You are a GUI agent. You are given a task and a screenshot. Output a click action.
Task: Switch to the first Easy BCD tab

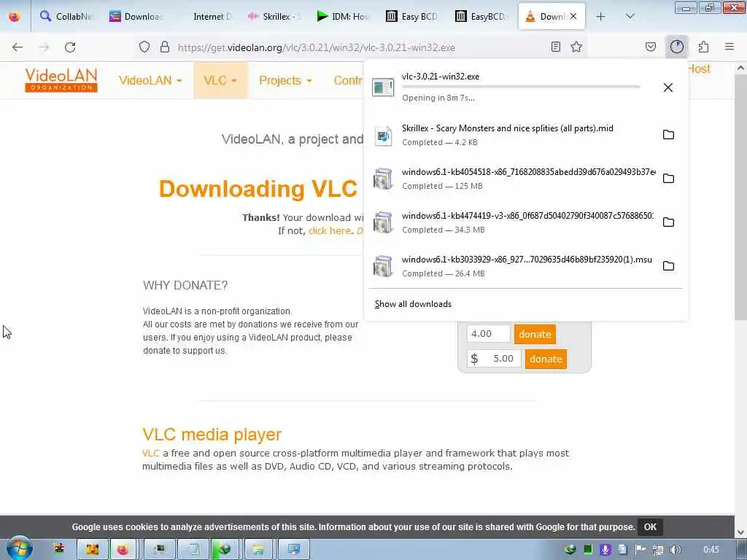[413, 16]
